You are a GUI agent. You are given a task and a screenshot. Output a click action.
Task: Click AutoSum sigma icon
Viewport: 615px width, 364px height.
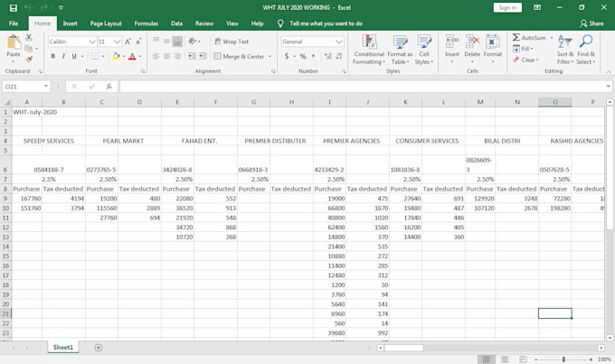[x=516, y=38]
